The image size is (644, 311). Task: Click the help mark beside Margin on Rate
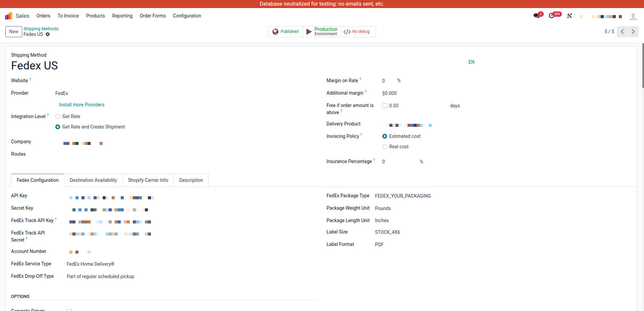coord(361,79)
